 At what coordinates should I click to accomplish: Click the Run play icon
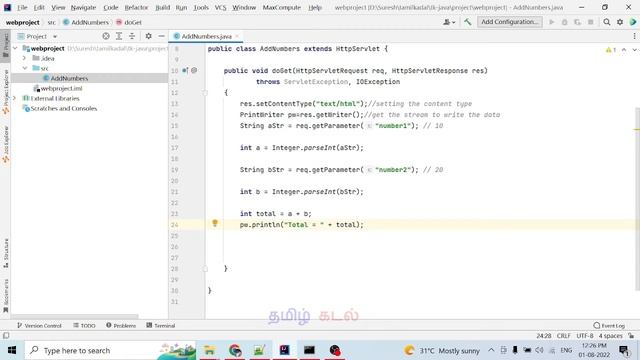(551, 22)
